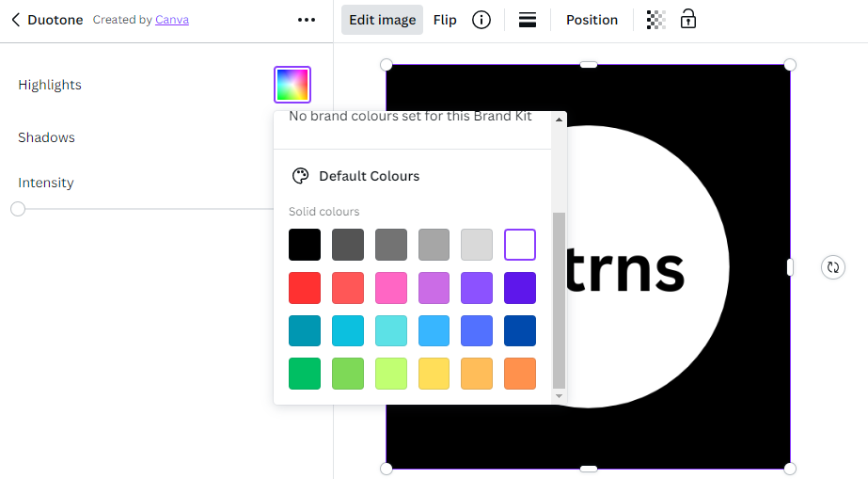The width and height of the screenshot is (868, 479).
Task: Click the Solid colours heading
Action: (x=324, y=212)
